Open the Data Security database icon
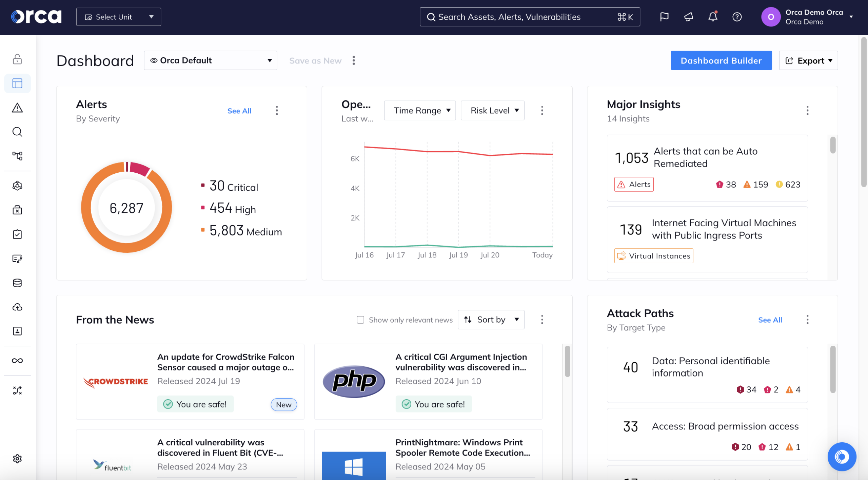 [x=17, y=283]
